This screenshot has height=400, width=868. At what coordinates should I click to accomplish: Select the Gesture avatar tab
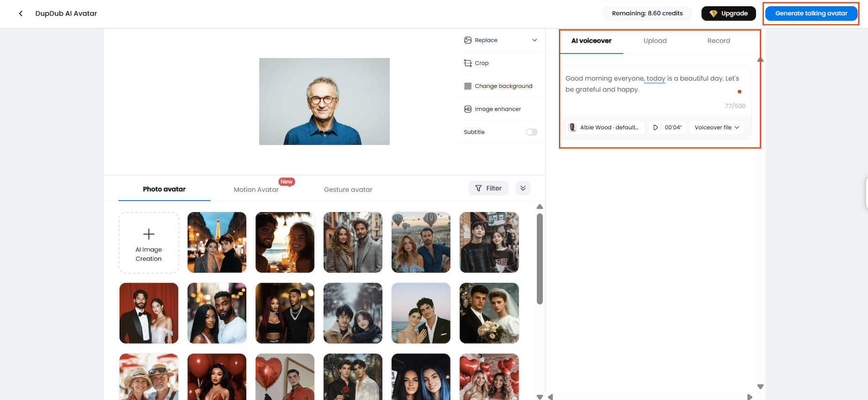(x=348, y=190)
